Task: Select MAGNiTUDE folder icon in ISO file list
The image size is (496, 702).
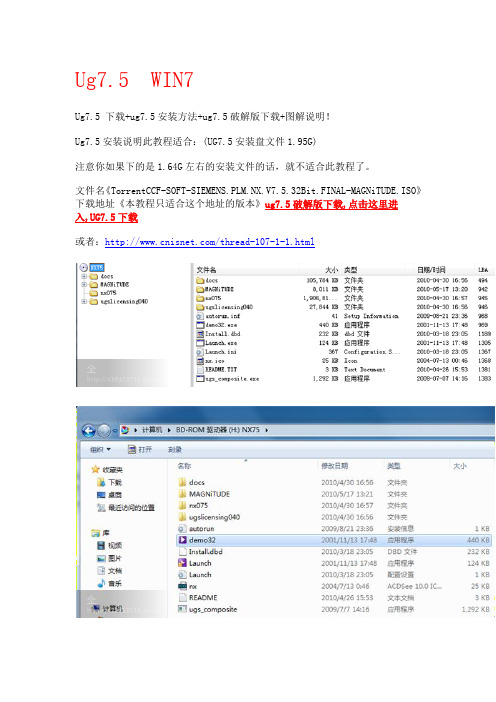Action: tap(200, 289)
